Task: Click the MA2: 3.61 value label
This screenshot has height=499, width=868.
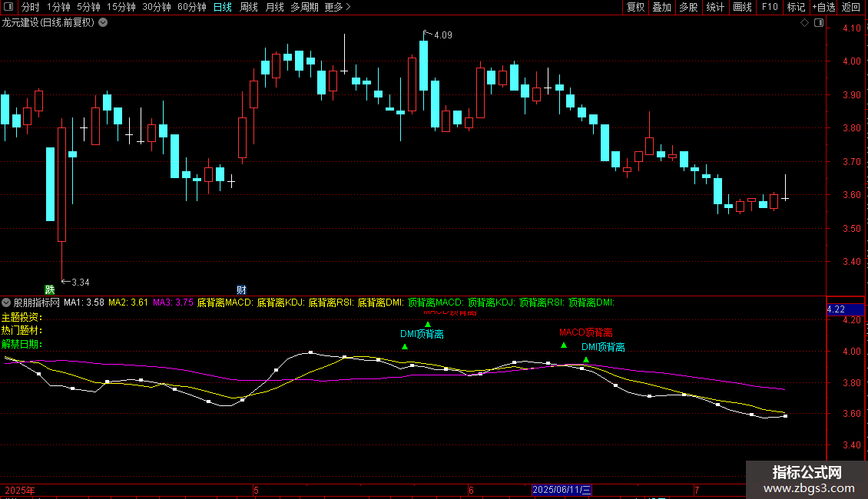Action: pyautogui.click(x=128, y=302)
